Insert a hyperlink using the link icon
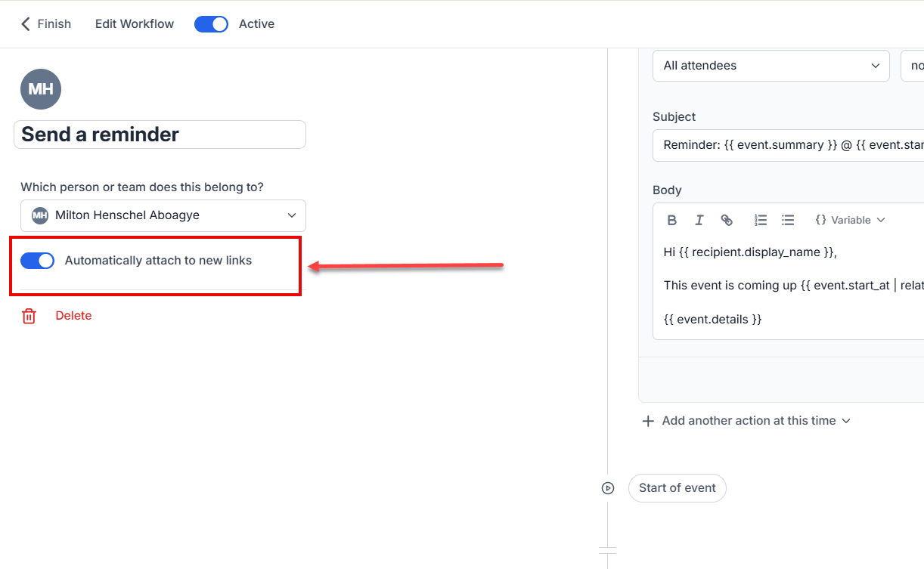 (727, 220)
